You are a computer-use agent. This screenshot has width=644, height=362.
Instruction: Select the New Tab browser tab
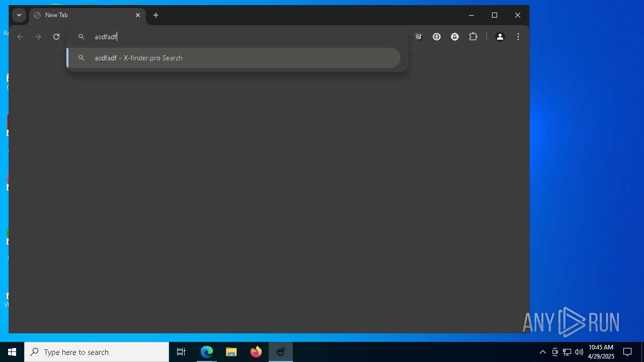pos(87,15)
